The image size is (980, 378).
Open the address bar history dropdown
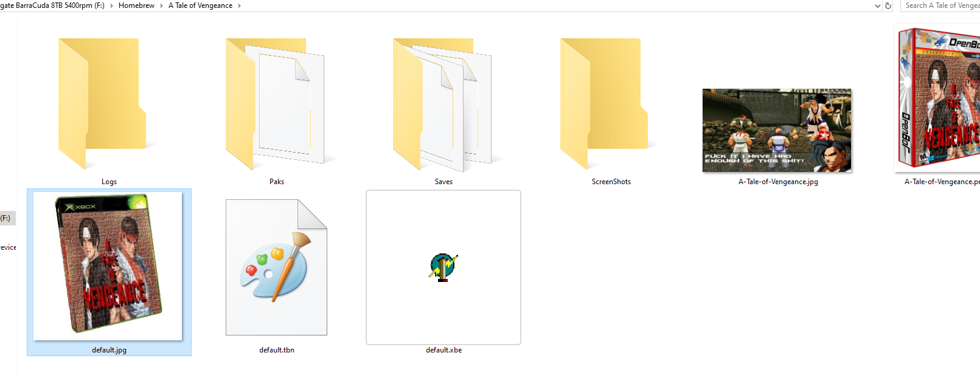[x=877, y=5]
